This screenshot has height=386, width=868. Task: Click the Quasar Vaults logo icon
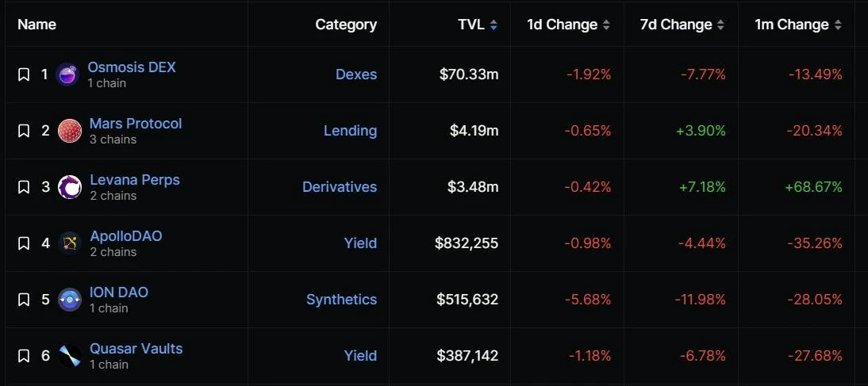(x=70, y=356)
